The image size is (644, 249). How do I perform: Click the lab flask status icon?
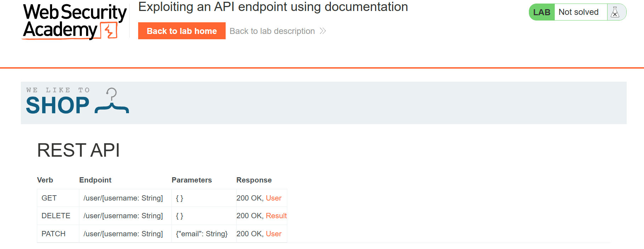coord(615,12)
